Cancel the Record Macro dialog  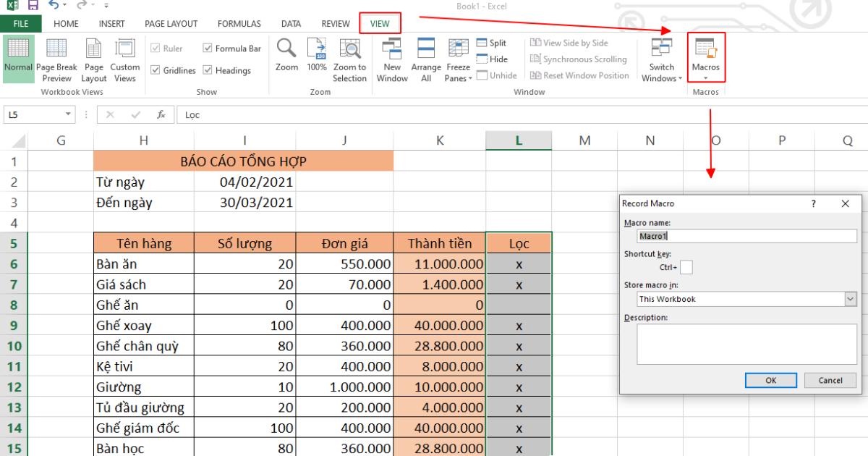830,380
